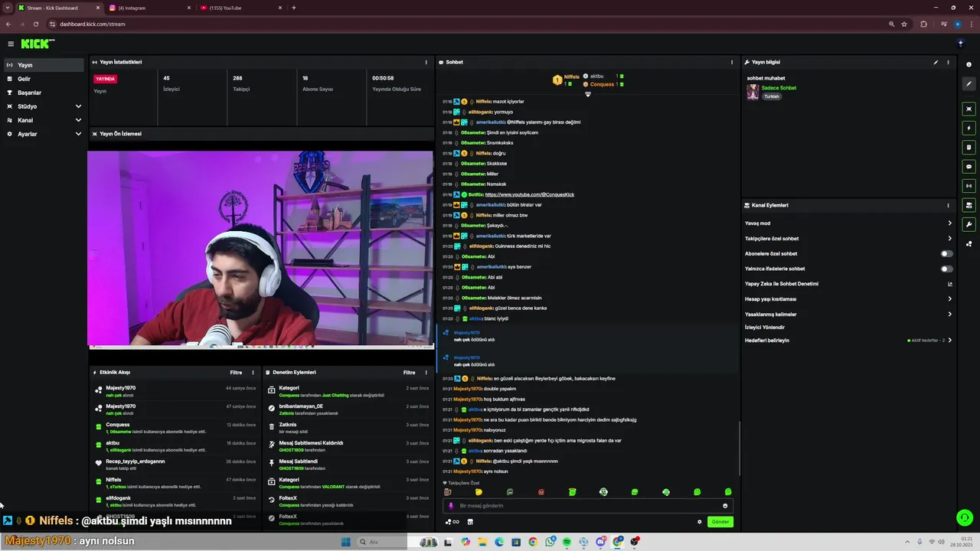The height and width of the screenshot is (551, 980).
Task: Insert the red angry emote
Action: (x=541, y=492)
